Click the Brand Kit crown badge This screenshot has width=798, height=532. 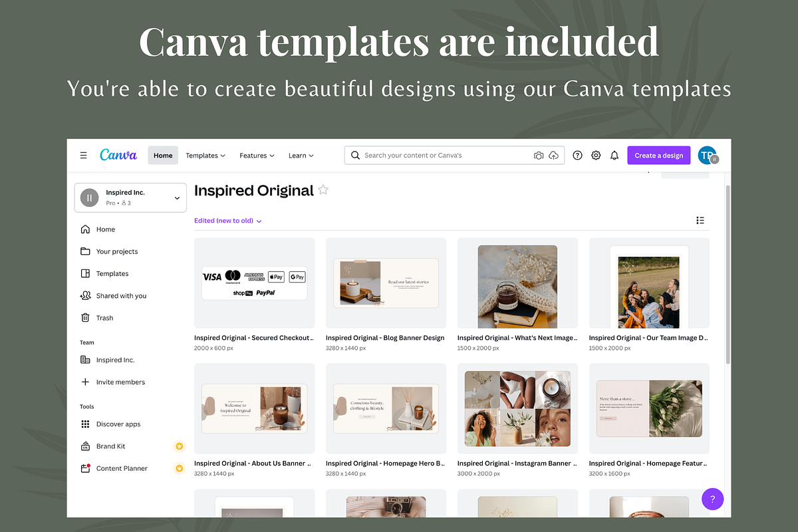pos(179,446)
